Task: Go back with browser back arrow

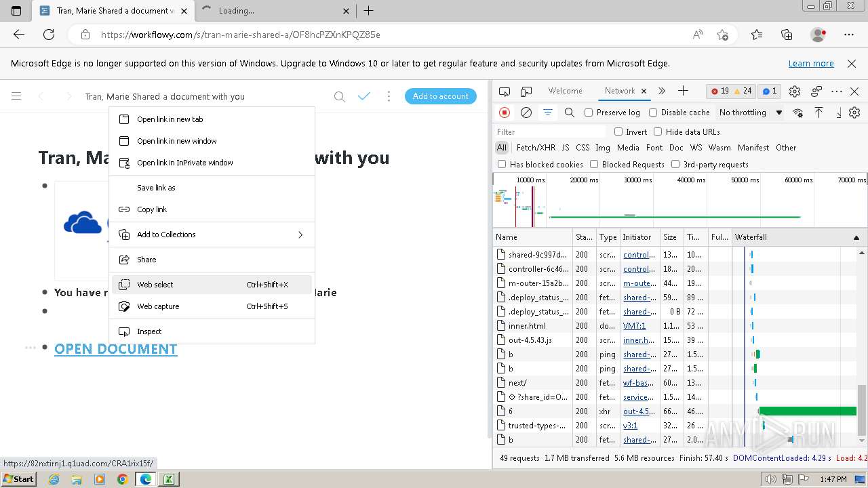Action: (x=19, y=35)
